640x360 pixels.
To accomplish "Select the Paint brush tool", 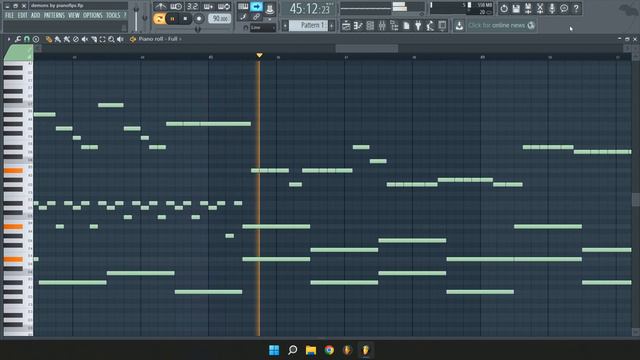I will [x=58, y=39].
